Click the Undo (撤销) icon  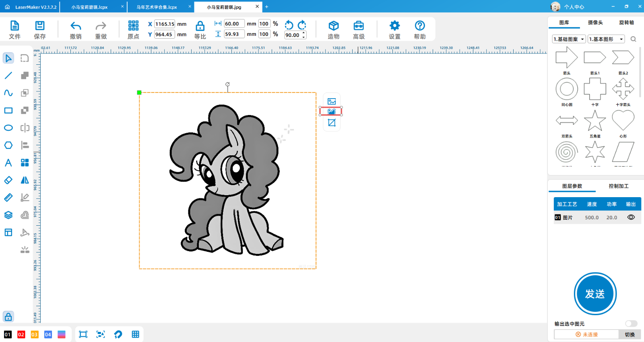[76, 26]
